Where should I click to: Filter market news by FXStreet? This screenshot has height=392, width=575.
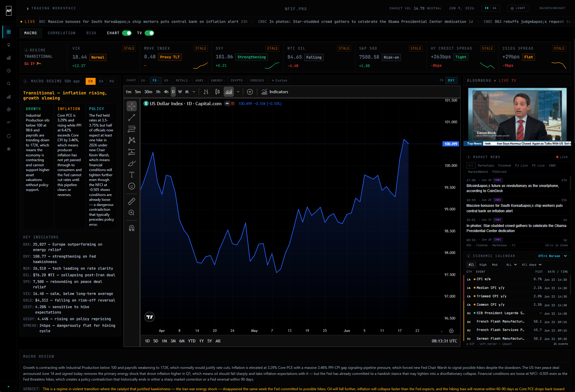(x=499, y=172)
